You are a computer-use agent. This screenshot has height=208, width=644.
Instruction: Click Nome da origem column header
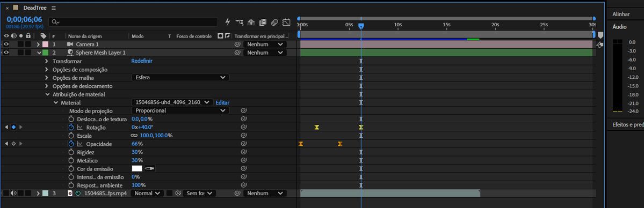coord(85,36)
